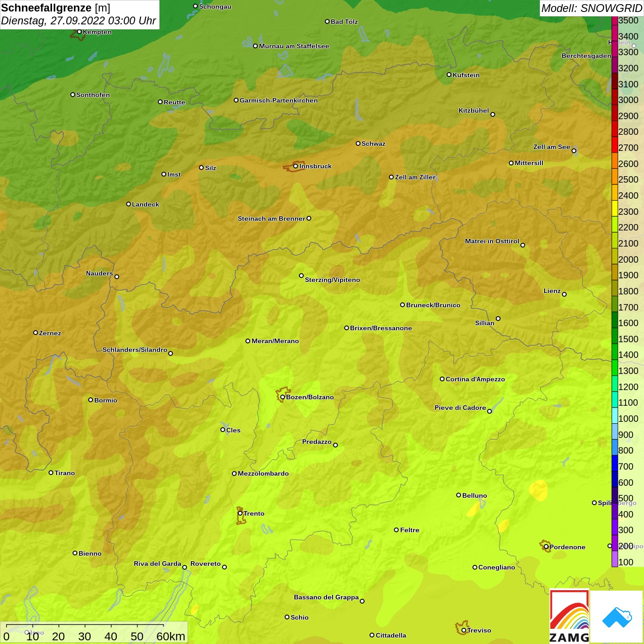Click the 1500 m green legend swatch
Viewport: 644px width, 644px height.
pos(615,336)
